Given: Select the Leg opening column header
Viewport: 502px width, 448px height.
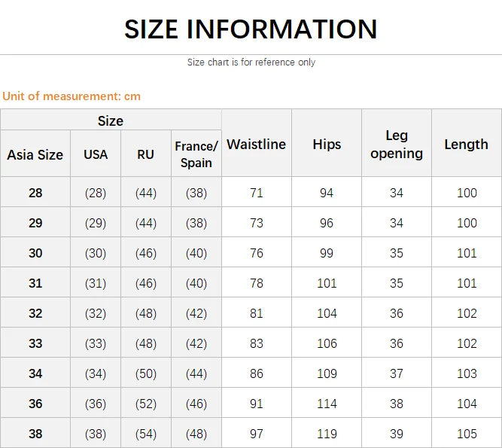Looking at the screenshot, I should [397, 144].
